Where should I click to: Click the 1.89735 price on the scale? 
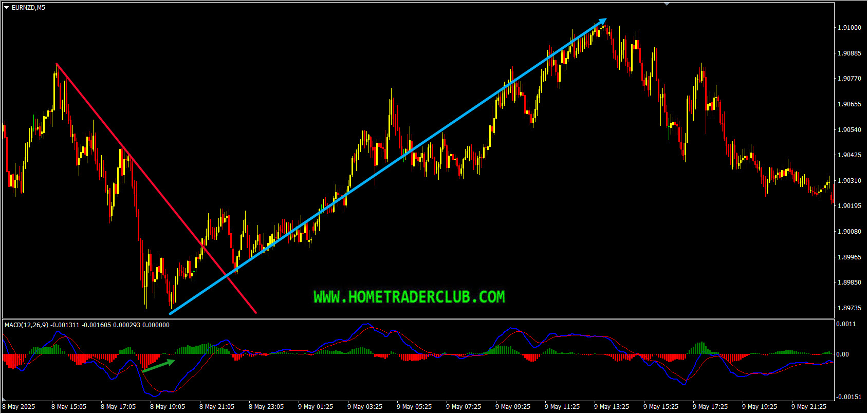tap(849, 308)
